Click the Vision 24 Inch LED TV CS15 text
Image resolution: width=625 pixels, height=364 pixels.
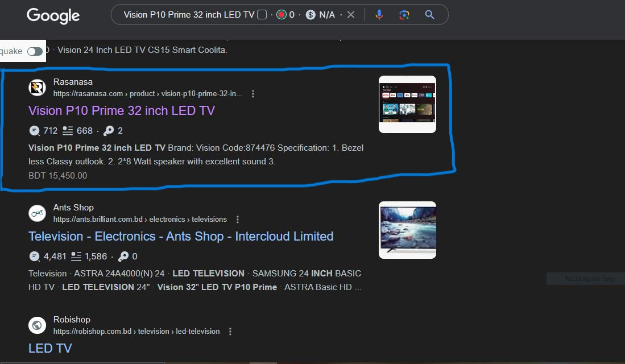click(142, 50)
